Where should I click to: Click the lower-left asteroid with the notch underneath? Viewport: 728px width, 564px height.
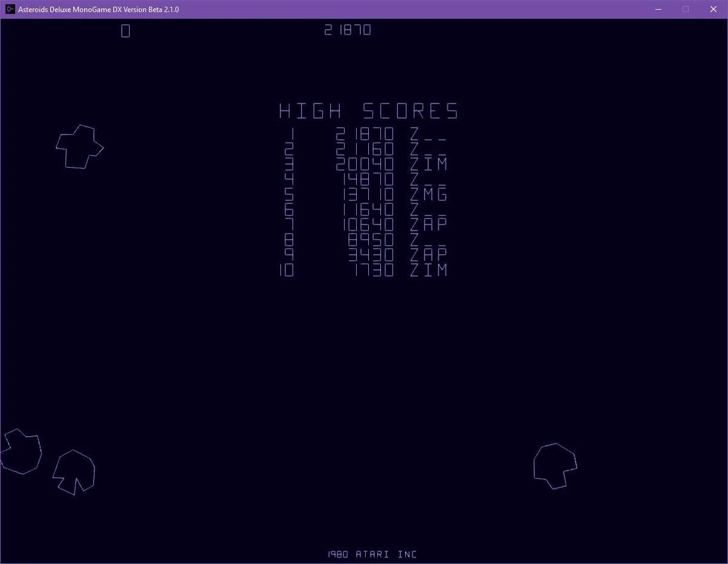tap(74, 472)
